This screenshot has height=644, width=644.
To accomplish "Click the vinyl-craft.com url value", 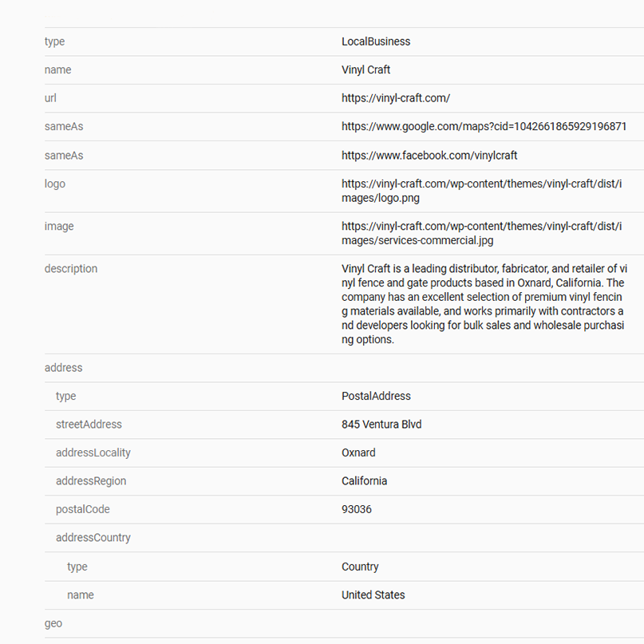I will (396, 98).
